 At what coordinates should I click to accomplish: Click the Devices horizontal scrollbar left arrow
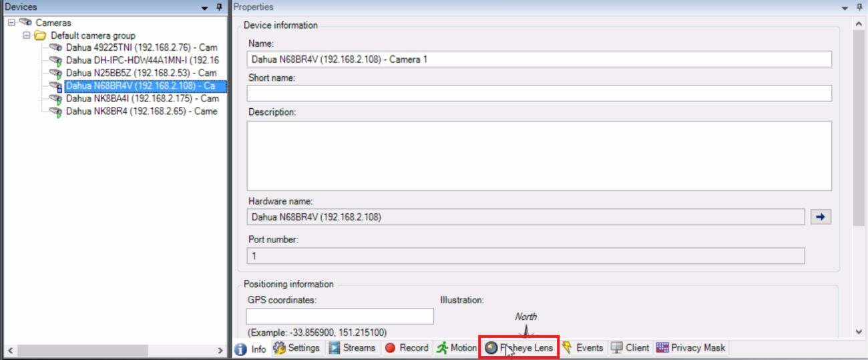9,350
